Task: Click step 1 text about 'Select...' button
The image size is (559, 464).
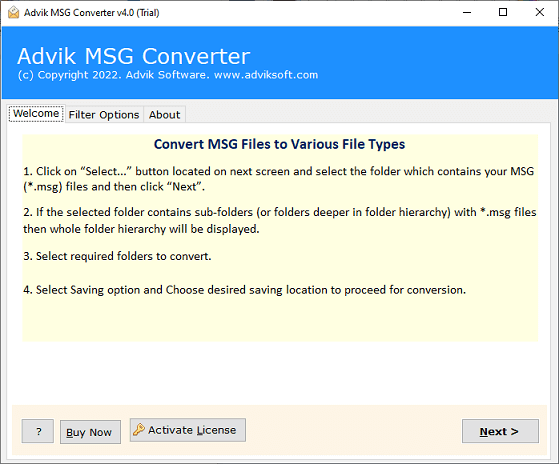Action: click(x=278, y=179)
